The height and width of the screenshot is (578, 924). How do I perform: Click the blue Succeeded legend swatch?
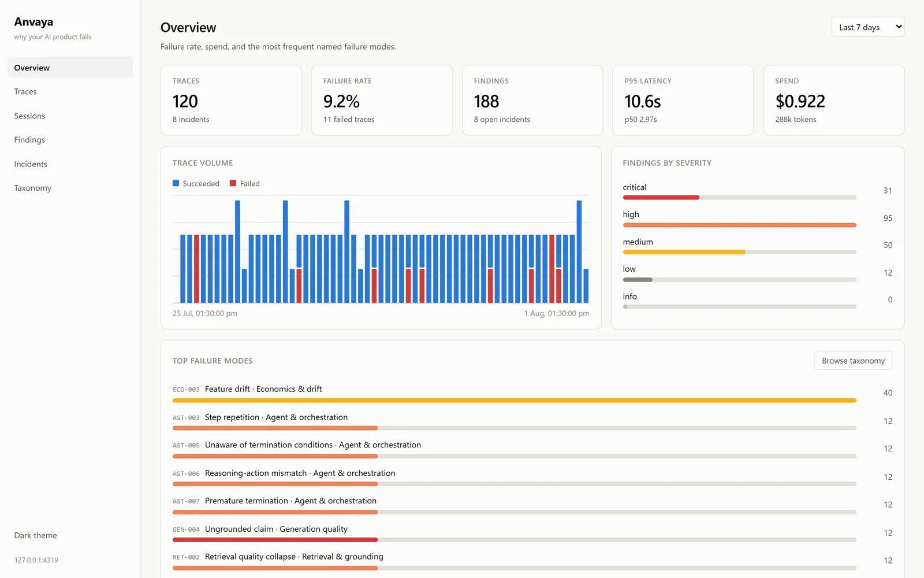click(x=176, y=183)
